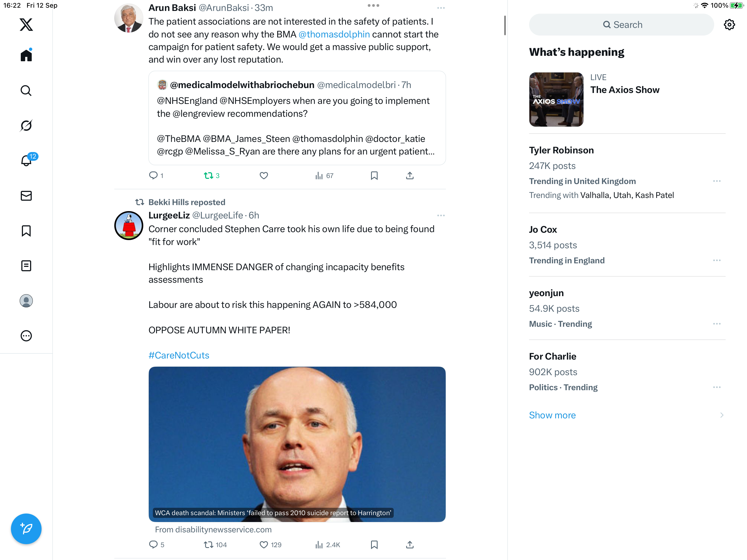The width and height of the screenshot is (747, 560).
Task: Focus the Search input field
Action: point(621,25)
